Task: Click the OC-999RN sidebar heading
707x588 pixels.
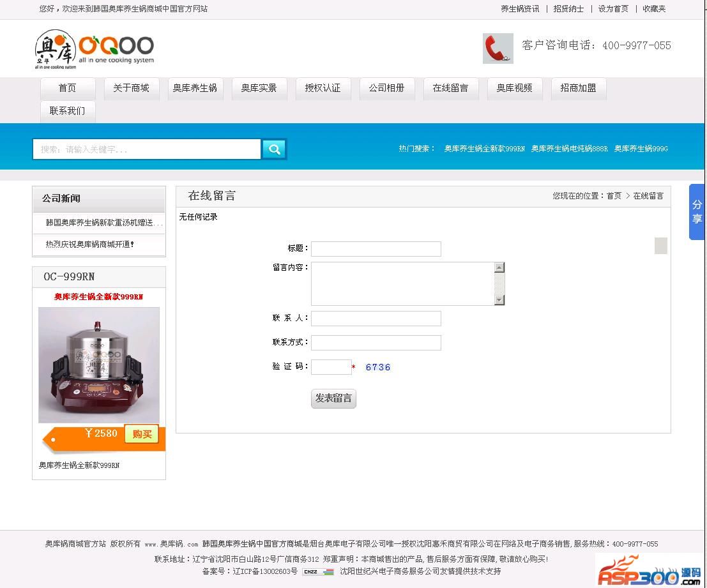Action: 69,276
